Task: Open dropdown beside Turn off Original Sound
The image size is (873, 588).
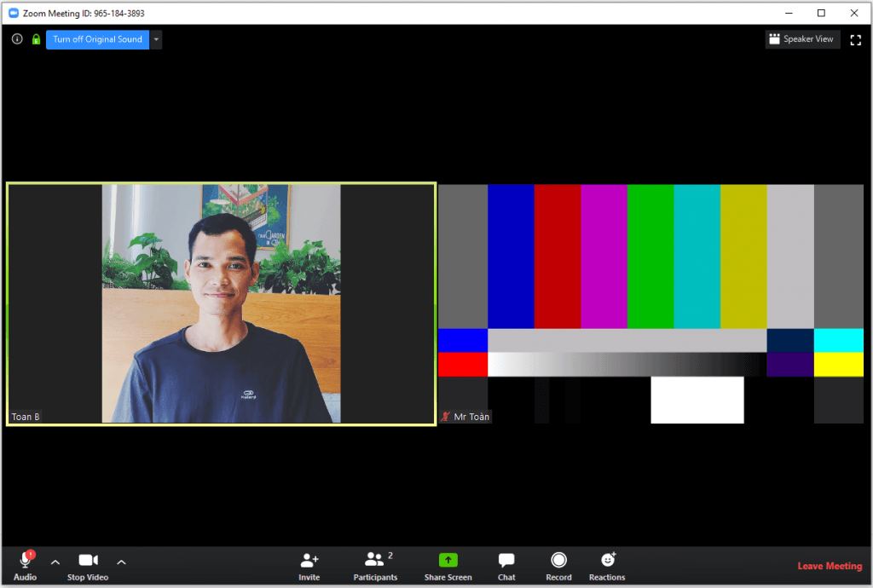Action: click(x=156, y=39)
